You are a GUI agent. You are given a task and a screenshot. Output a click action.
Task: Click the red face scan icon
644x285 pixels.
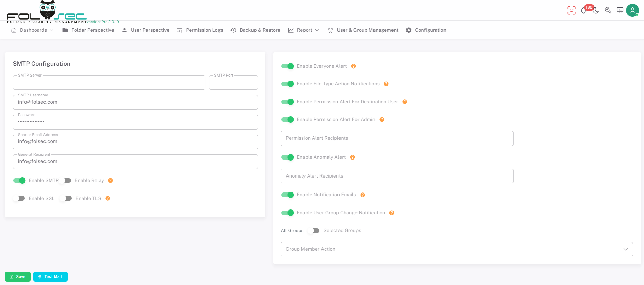coord(571,11)
